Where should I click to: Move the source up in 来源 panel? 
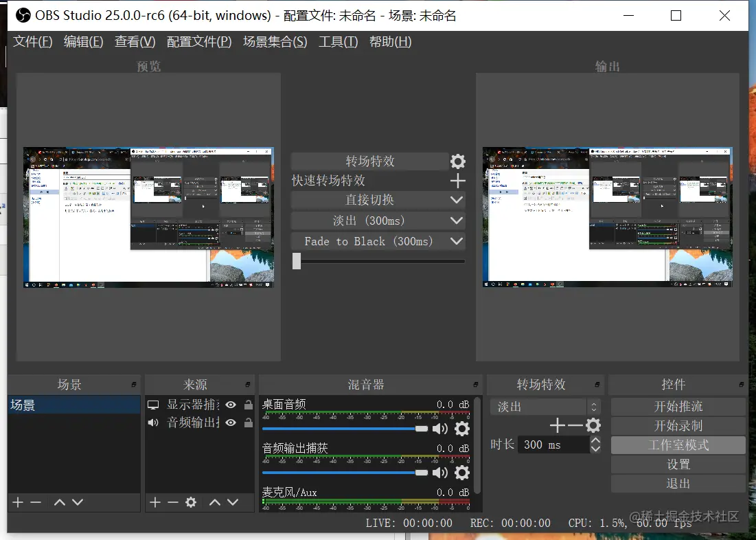(x=215, y=502)
